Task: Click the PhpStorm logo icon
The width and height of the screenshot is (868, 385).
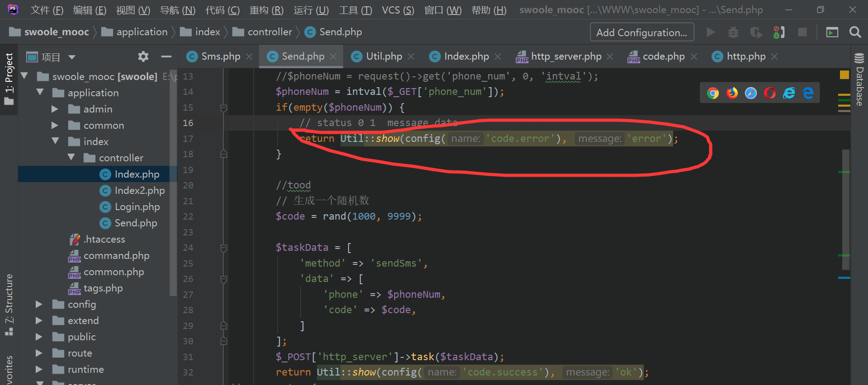Action: 13,9
